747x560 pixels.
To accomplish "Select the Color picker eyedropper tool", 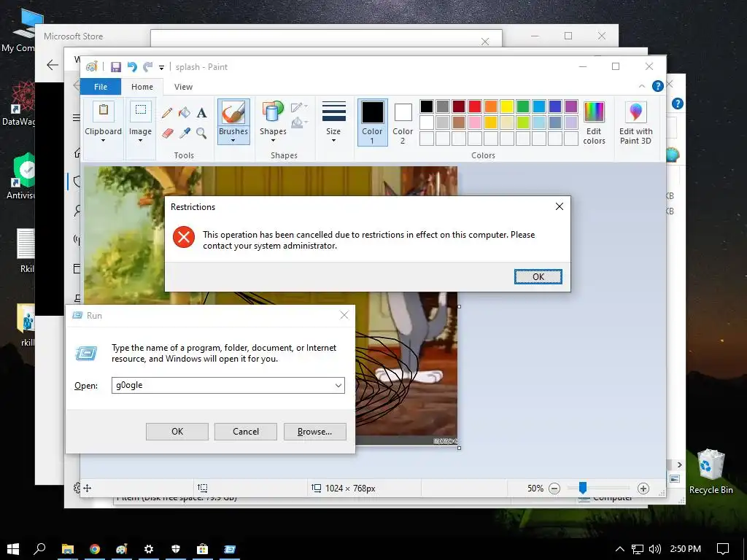I will [x=185, y=133].
